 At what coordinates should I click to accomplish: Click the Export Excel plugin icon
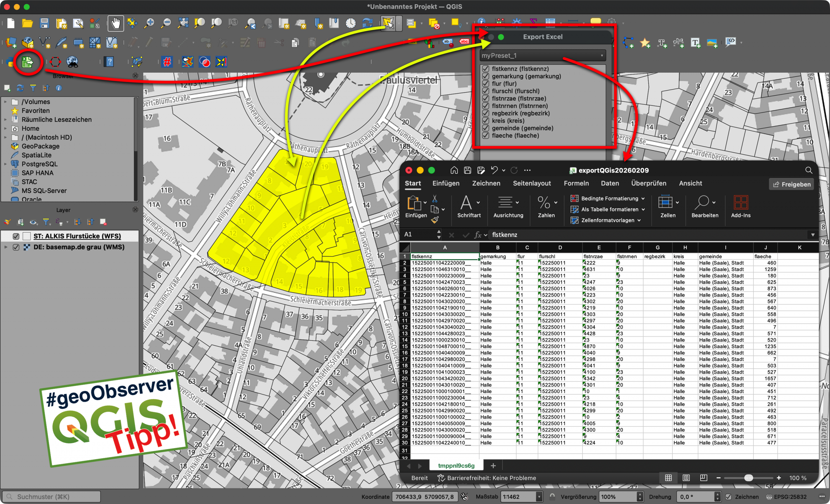(27, 62)
